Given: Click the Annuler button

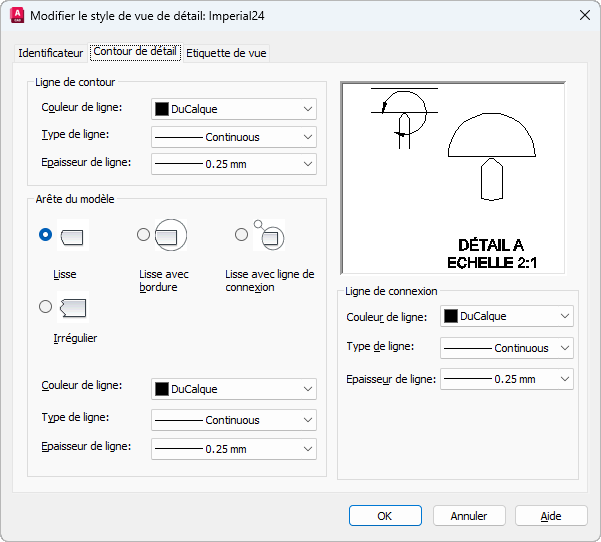Looking at the screenshot, I should pos(469,516).
